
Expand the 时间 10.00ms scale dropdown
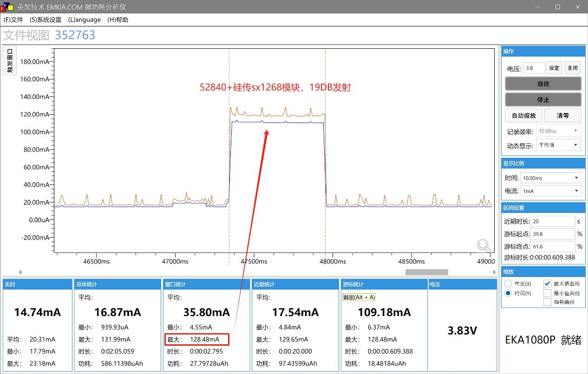[551, 177]
